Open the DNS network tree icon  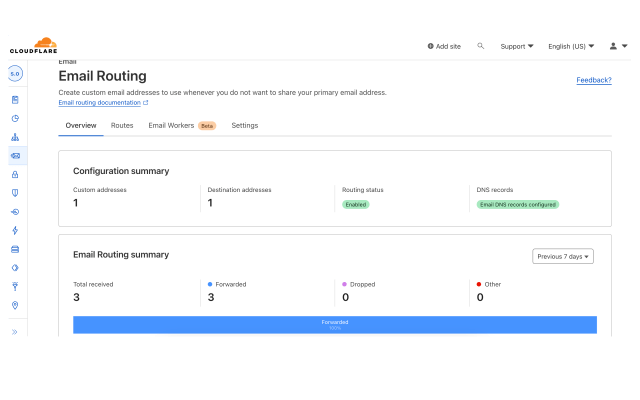pyautogui.click(x=15, y=137)
